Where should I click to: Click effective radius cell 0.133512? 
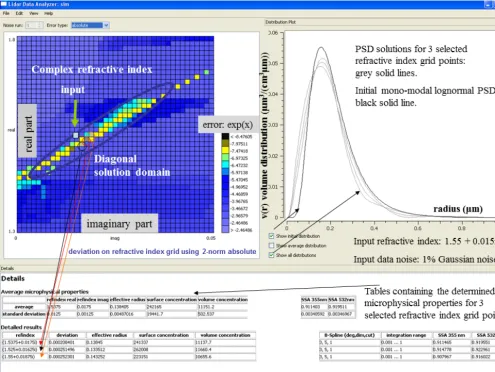[110, 349]
